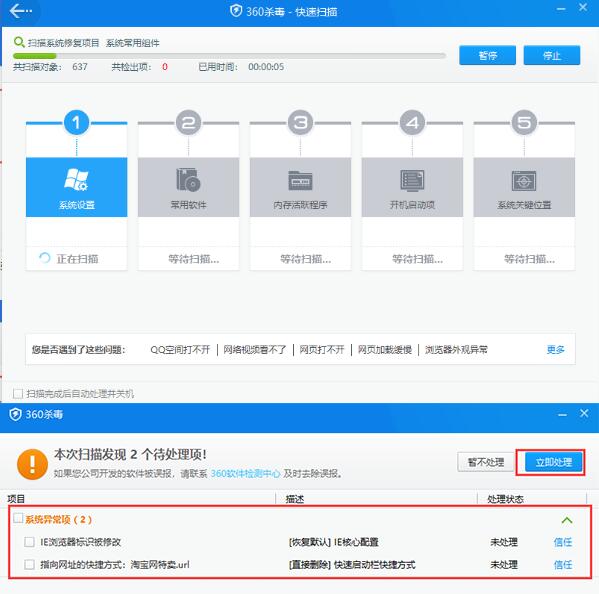Click the orange exclamation warning icon

click(x=32, y=464)
